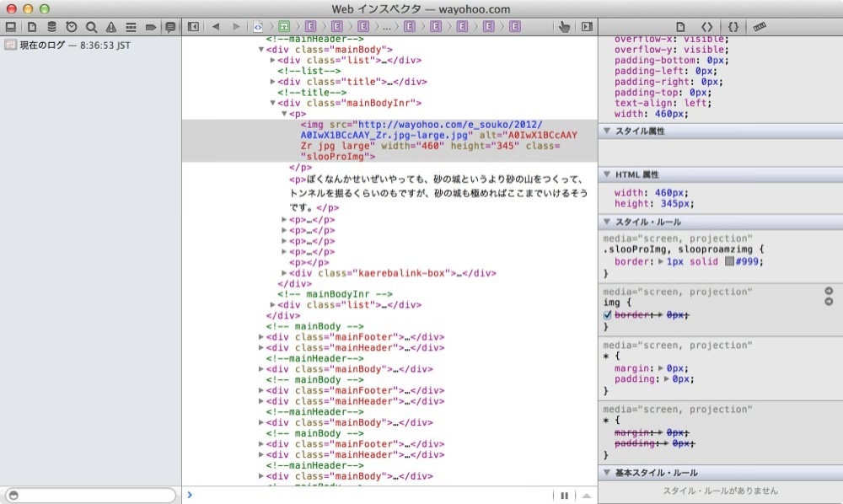Hide the left navigation sidebar

tap(194, 26)
